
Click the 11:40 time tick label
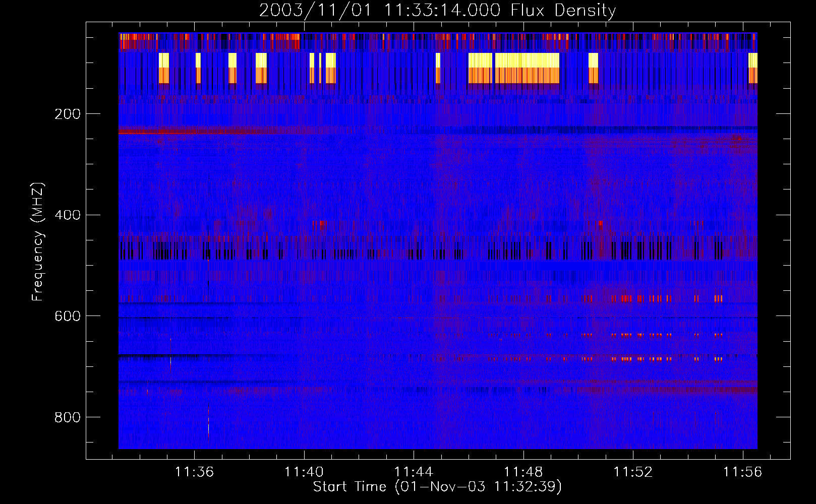tap(304, 472)
